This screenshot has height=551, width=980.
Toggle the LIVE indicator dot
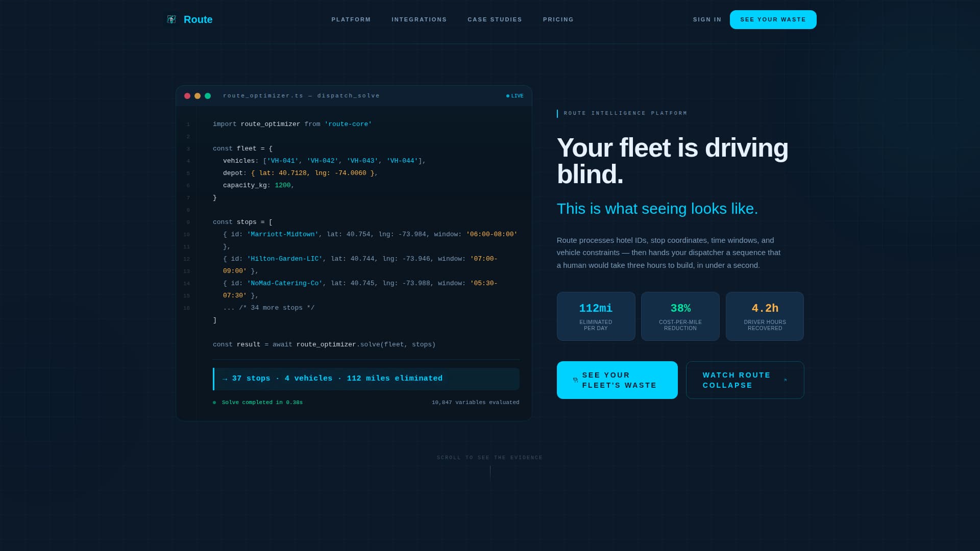tap(507, 95)
